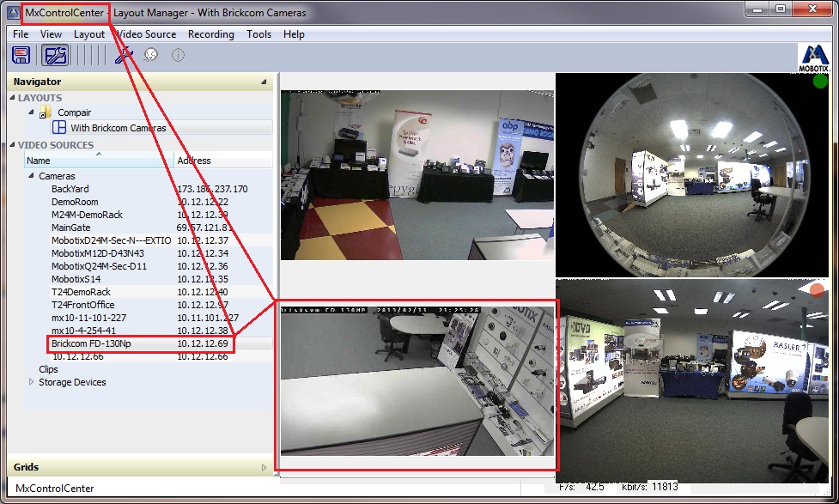Viewport: 839px width, 504px height.
Task: Select the mx10-4-254-41 camera
Action: pos(83,330)
